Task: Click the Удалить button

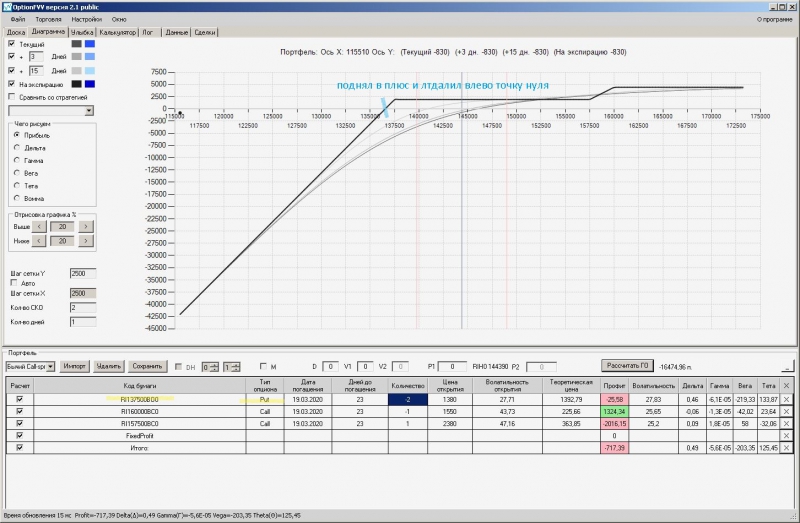Action: coord(109,366)
